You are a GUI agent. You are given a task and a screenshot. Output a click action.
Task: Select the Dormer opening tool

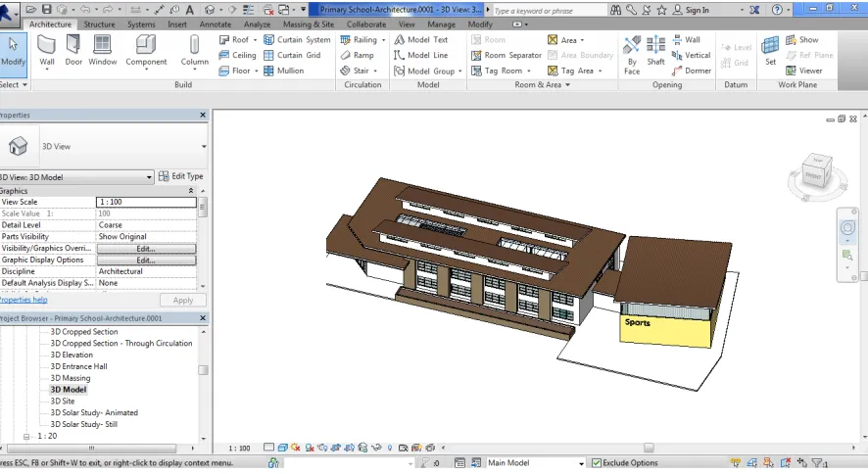[692, 71]
